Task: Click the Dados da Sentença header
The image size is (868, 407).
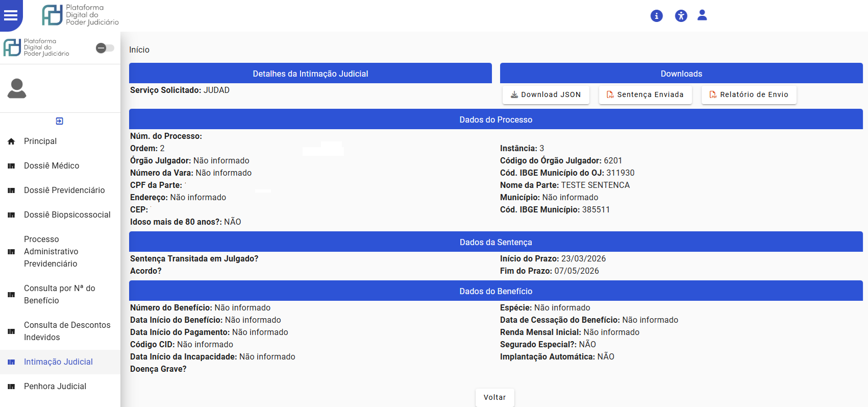Action: 496,242
